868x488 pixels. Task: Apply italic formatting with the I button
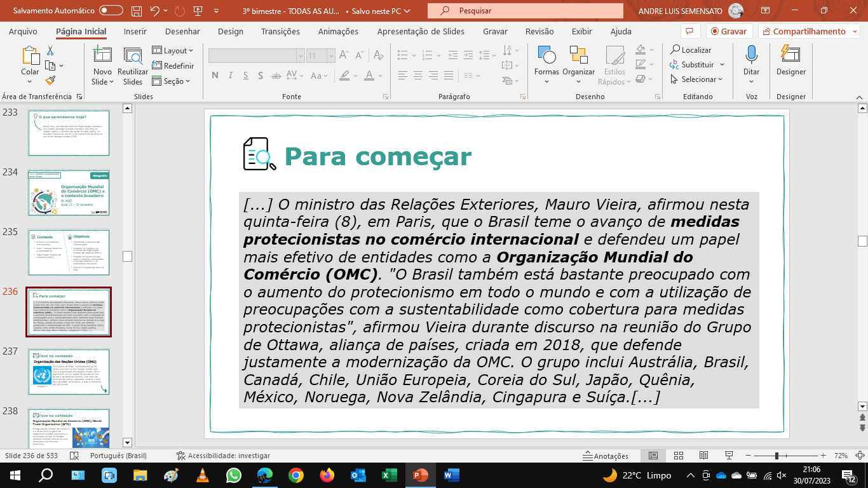point(230,76)
